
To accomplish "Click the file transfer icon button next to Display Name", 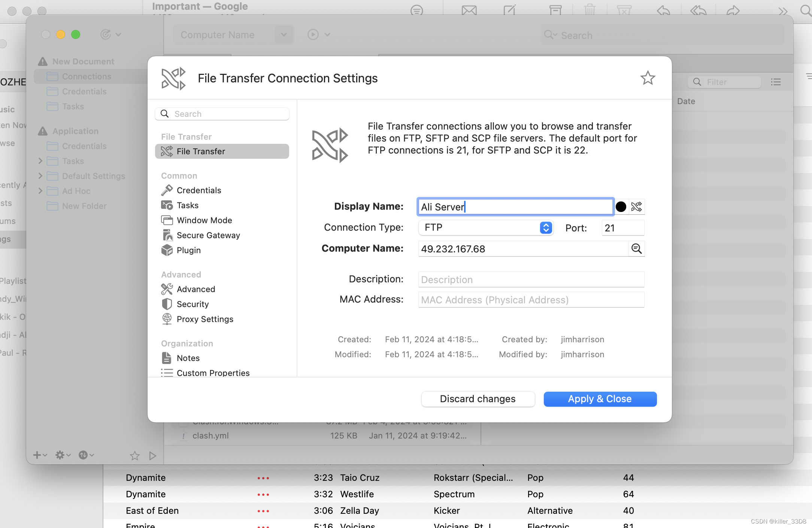I will point(637,207).
